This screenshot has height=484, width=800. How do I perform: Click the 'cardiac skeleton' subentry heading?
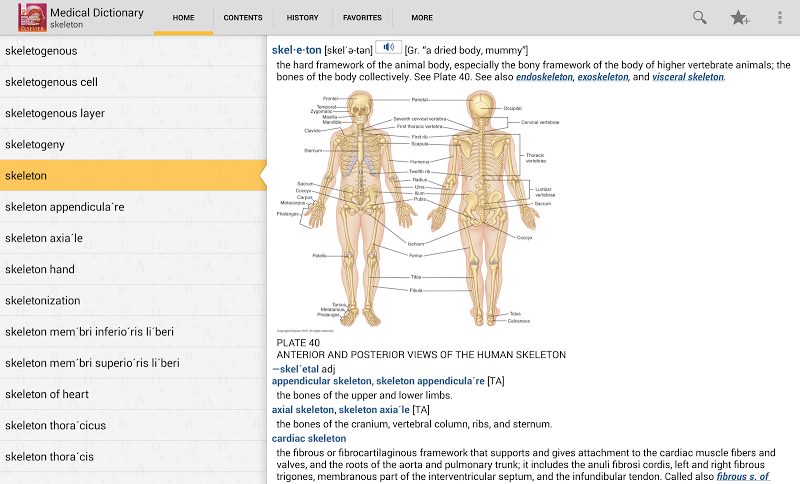point(309,438)
